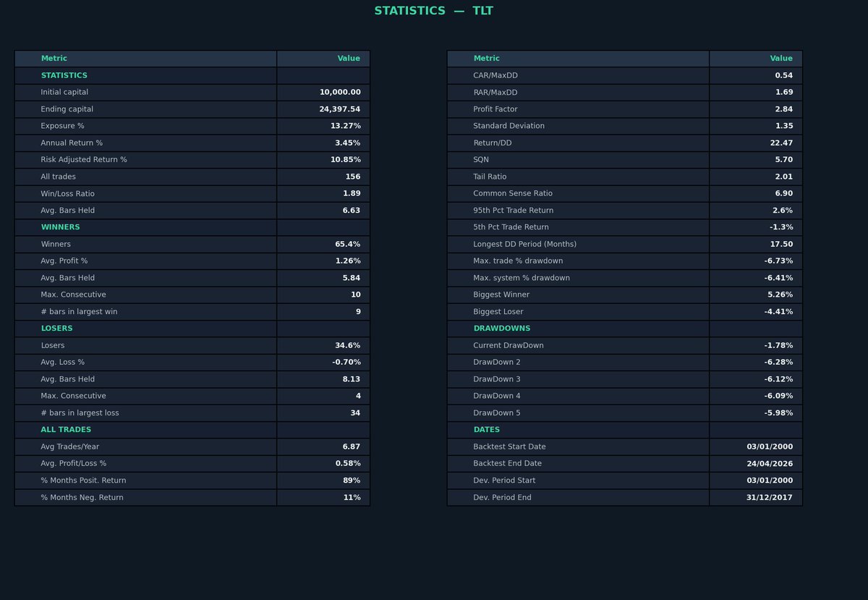Select the 'LOSERS' section header
This screenshot has height=600, width=868.
pos(56,329)
